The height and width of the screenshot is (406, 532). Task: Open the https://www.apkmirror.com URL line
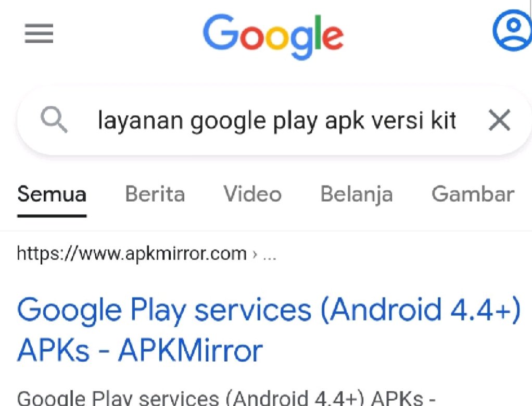[132, 254]
